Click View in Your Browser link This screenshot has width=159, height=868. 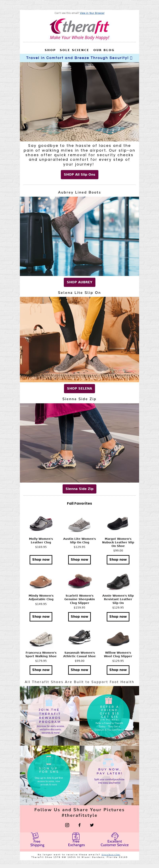(x=92, y=13)
